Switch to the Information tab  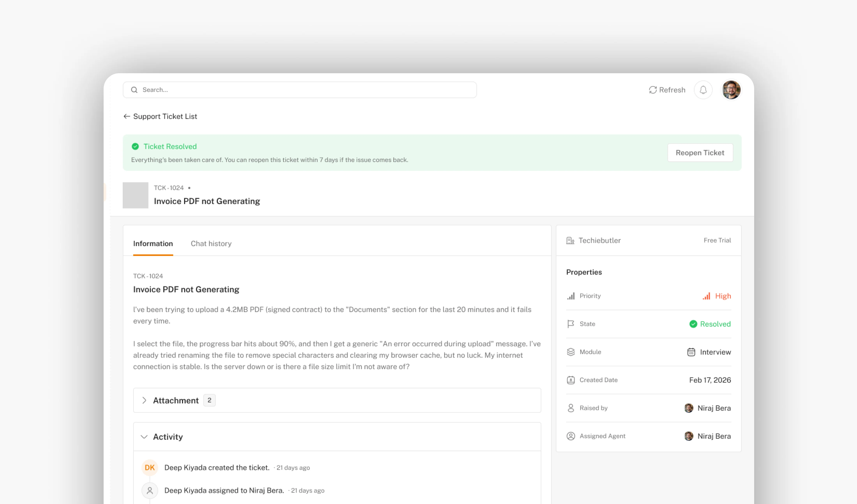tap(153, 243)
